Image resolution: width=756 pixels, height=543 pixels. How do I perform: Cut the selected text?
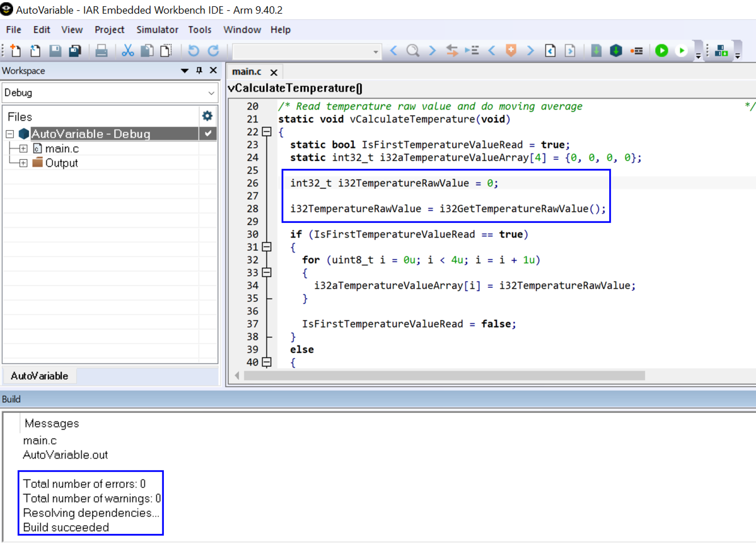[127, 50]
